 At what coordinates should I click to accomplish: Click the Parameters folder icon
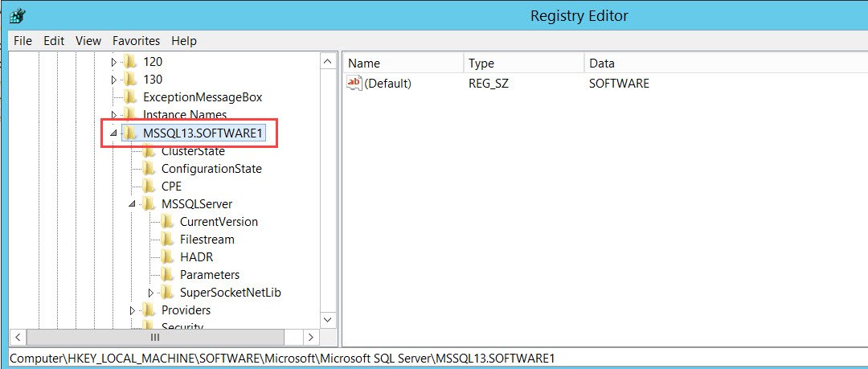pyautogui.click(x=167, y=274)
